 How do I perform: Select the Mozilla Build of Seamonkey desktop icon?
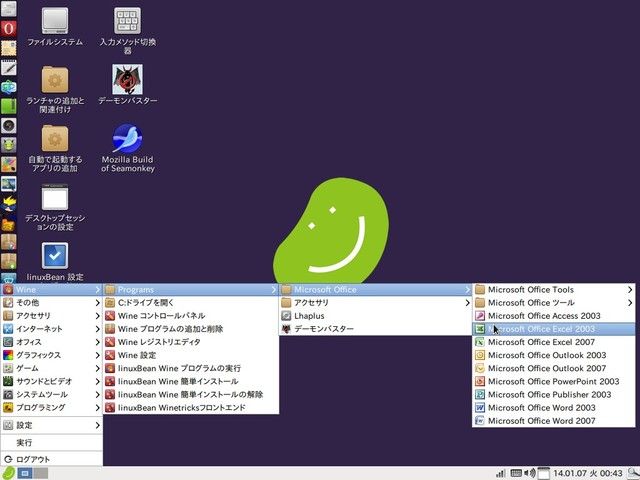(x=127, y=149)
